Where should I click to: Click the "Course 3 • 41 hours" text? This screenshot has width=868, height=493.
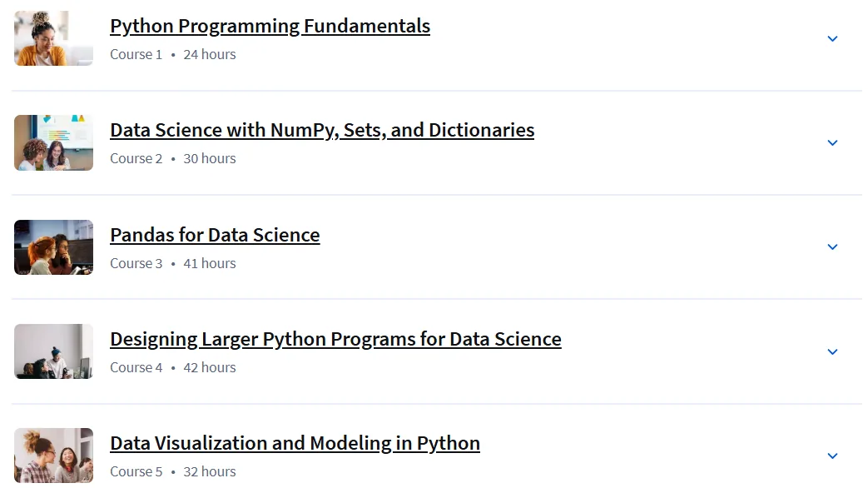(x=173, y=263)
